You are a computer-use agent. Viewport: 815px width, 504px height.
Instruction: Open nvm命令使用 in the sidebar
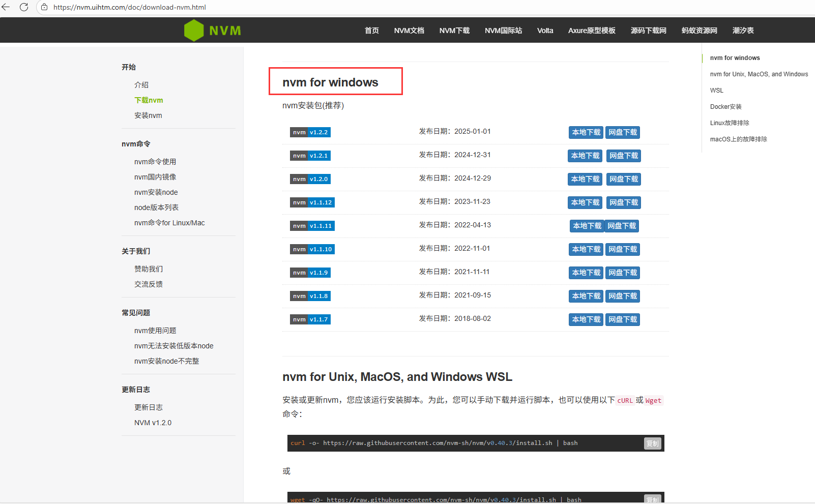pyautogui.click(x=155, y=162)
